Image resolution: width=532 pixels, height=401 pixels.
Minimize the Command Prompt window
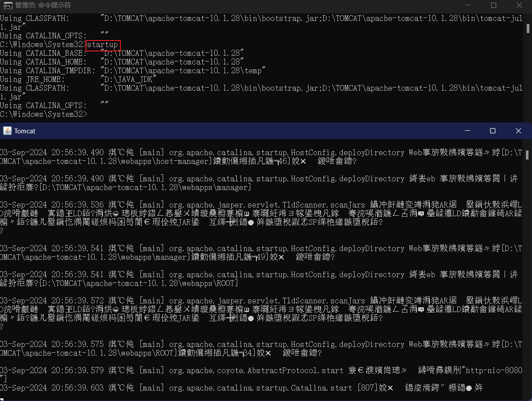468,5
